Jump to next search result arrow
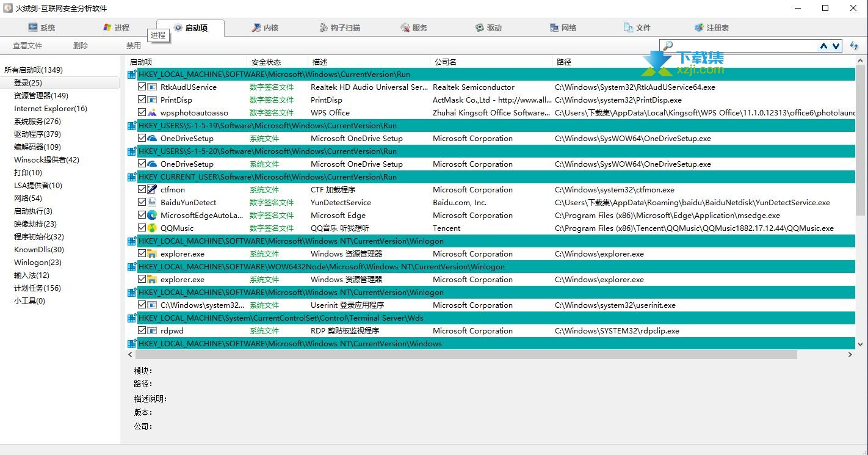The image size is (868, 455). [x=836, y=46]
